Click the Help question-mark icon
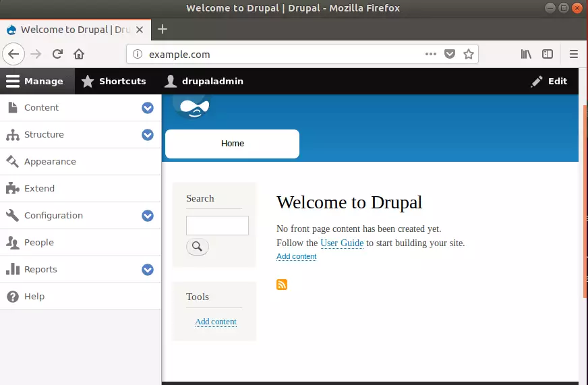 pos(12,297)
